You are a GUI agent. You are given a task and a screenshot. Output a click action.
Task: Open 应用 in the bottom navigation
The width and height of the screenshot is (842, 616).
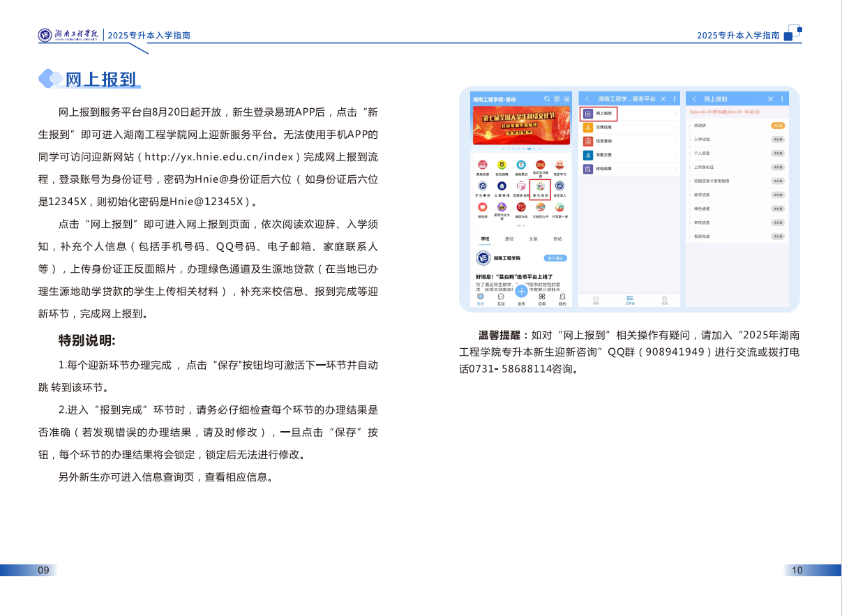pos(542,300)
